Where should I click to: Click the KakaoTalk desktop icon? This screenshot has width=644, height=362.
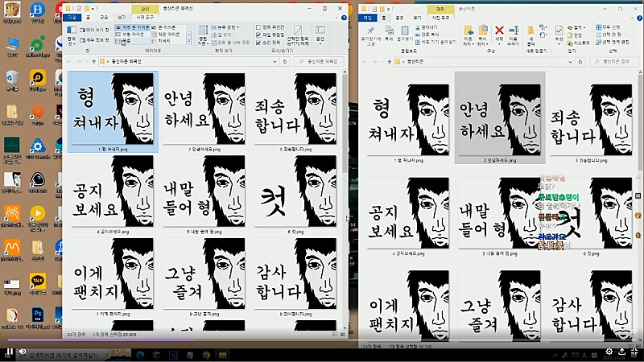[36, 280]
